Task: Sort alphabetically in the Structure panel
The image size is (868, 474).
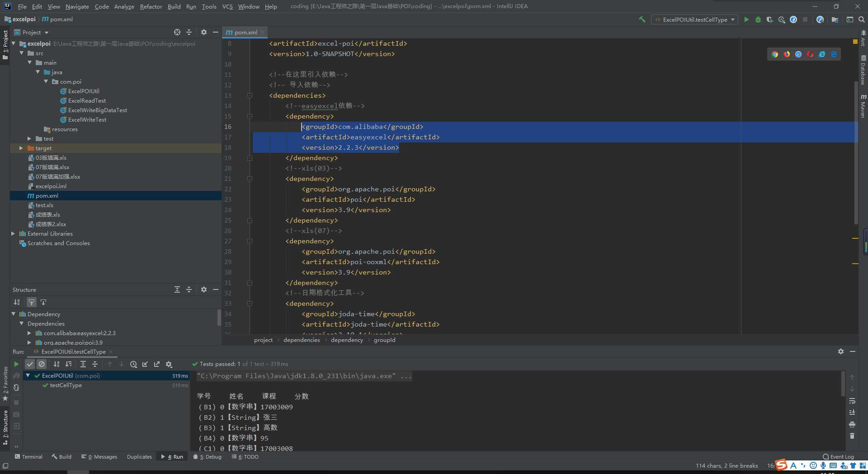Action: (17, 302)
